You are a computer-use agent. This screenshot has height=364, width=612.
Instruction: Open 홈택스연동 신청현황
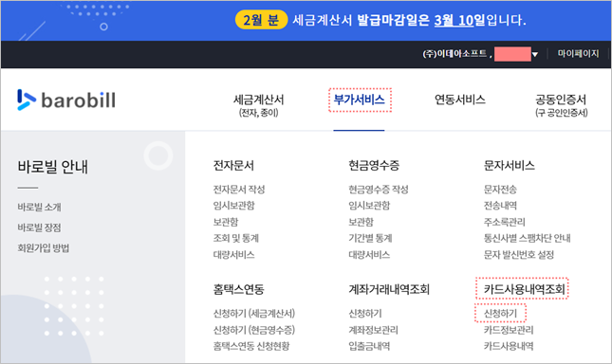click(x=250, y=346)
